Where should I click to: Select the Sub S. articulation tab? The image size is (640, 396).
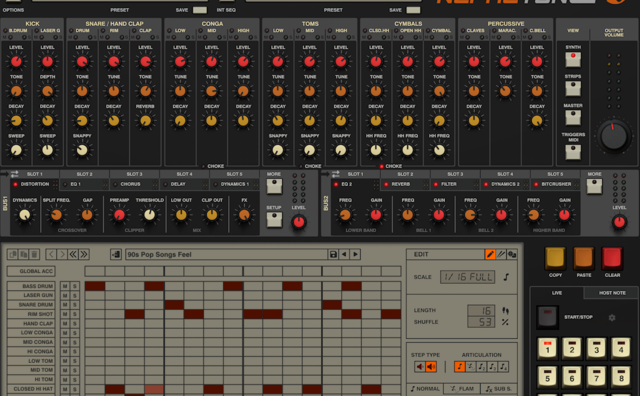(499, 389)
